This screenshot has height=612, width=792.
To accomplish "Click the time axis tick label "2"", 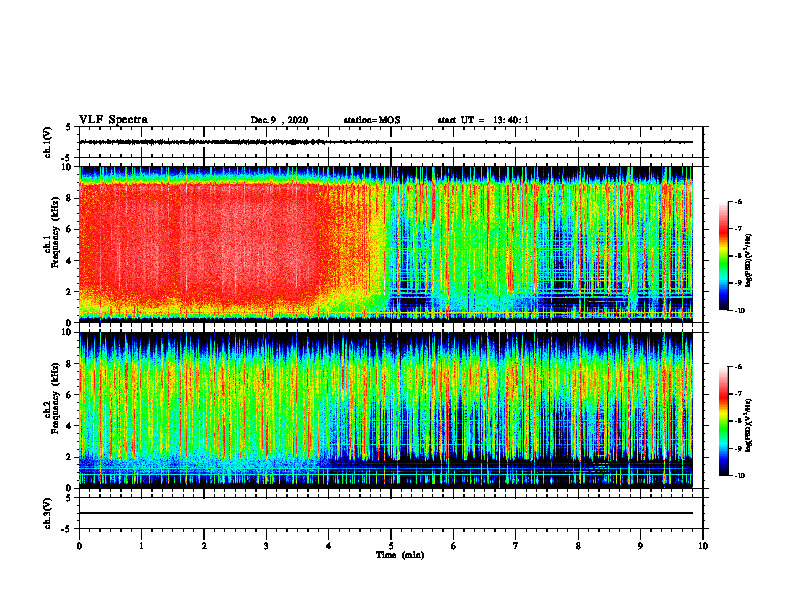I will pyautogui.click(x=204, y=546).
